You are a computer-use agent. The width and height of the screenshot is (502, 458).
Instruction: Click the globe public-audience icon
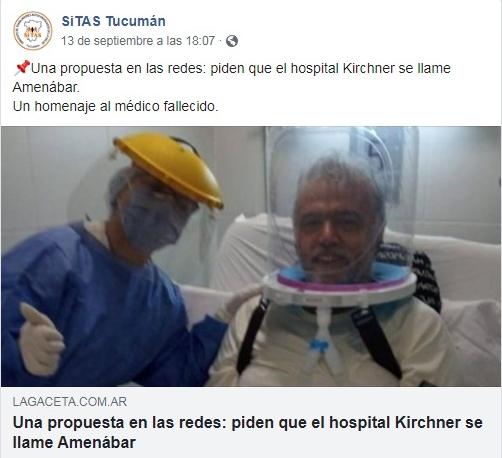pyautogui.click(x=232, y=41)
